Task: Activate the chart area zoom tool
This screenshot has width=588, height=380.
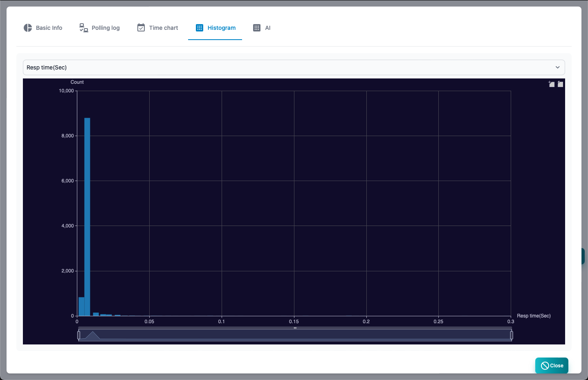Action: (552, 84)
